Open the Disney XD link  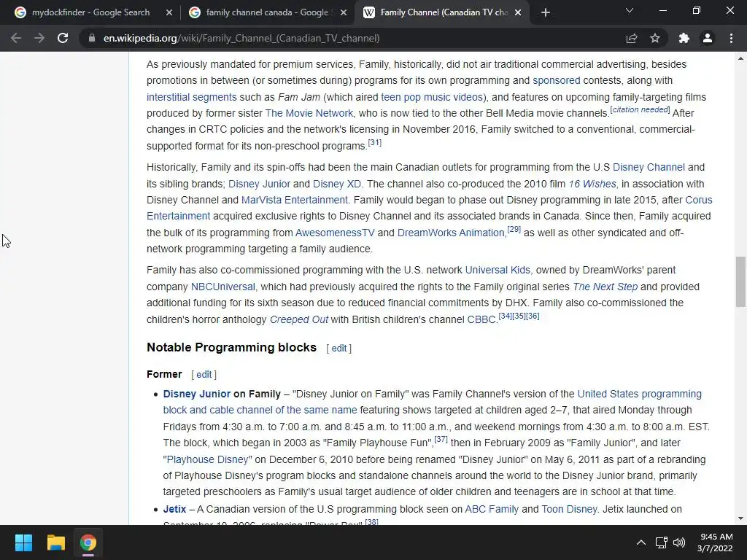(x=337, y=184)
